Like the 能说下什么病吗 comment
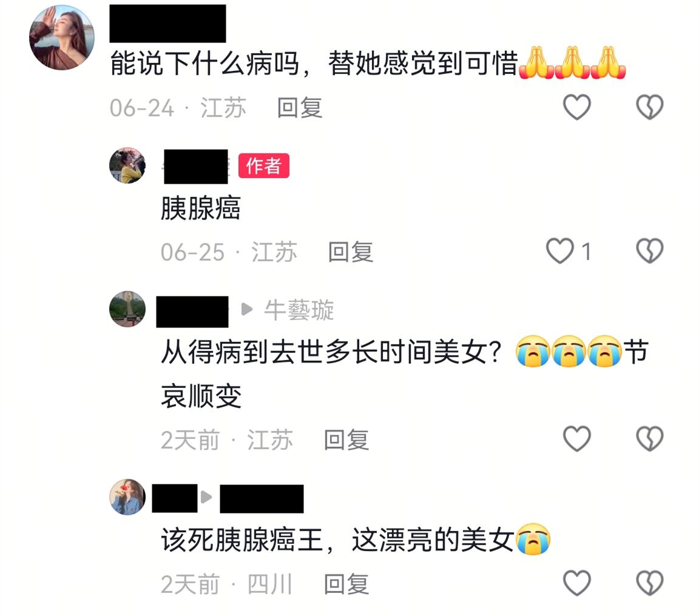Viewport: 699px width, 616px height. 577,107
